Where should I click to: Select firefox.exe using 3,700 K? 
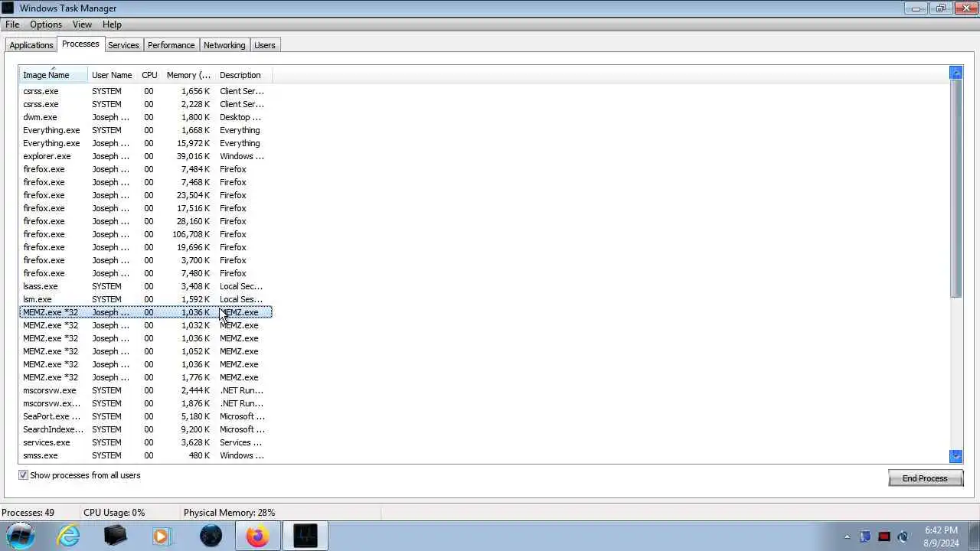pos(145,260)
